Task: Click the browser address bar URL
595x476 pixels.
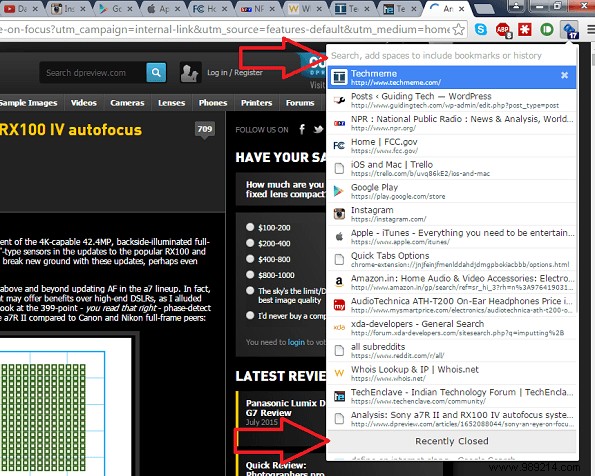Action: (225, 29)
